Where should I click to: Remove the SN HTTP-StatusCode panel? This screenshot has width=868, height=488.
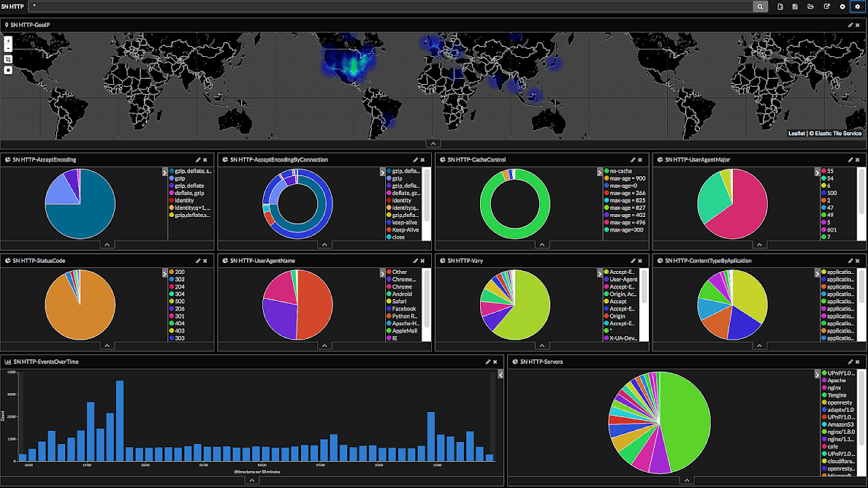point(205,261)
